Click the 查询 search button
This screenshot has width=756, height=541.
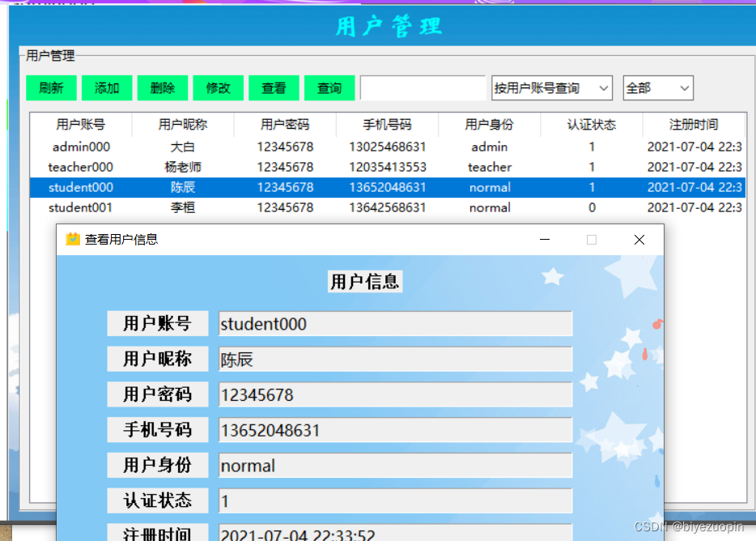pyautogui.click(x=329, y=87)
